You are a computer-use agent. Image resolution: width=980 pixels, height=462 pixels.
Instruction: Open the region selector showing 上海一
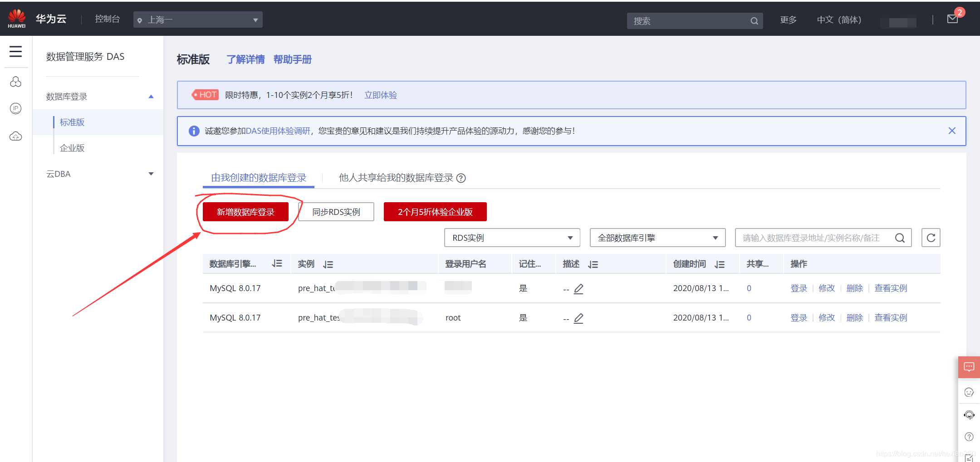[198, 20]
